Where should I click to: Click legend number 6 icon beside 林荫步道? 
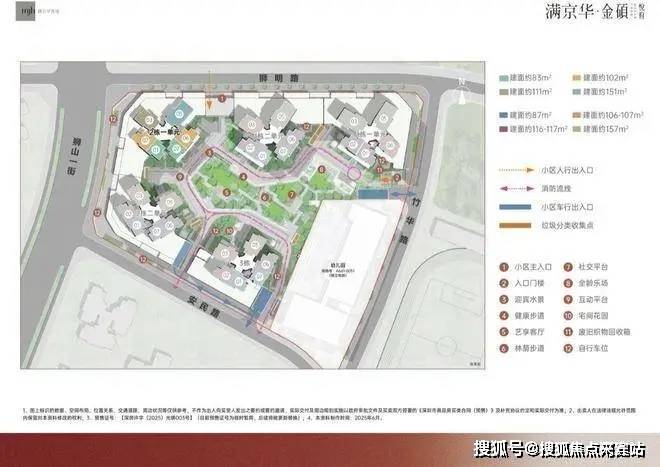(504, 348)
